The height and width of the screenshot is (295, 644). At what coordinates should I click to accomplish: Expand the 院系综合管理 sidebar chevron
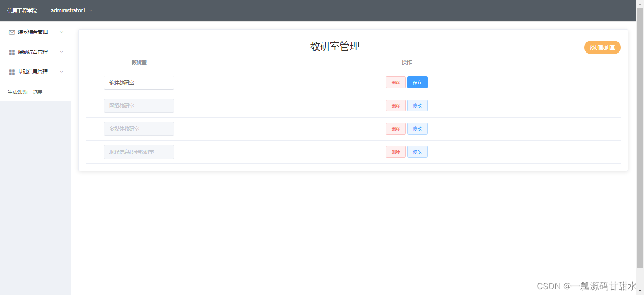[x=61, y=32]
